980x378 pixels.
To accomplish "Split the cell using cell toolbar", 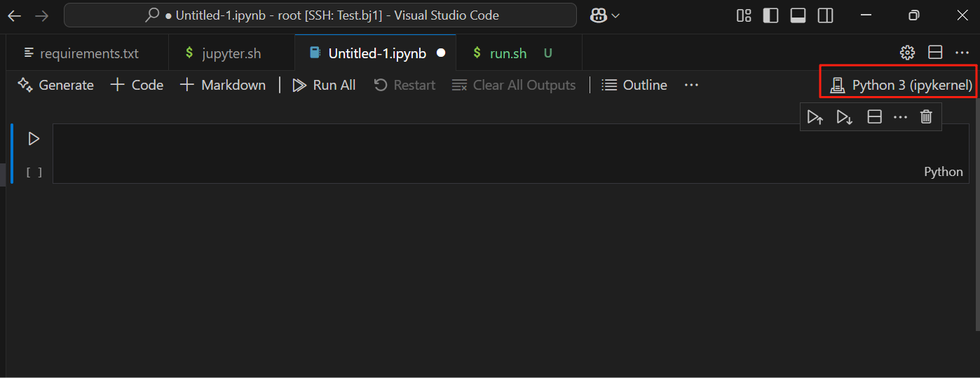I will click(874, 117).
